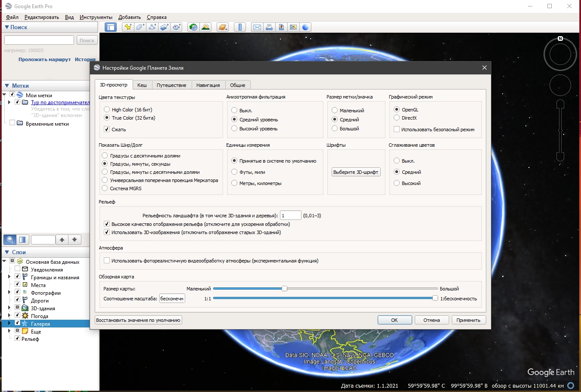Click the terrain exaggeration value field
This screenshot has width=581, height=392.
tap(290, 216)
